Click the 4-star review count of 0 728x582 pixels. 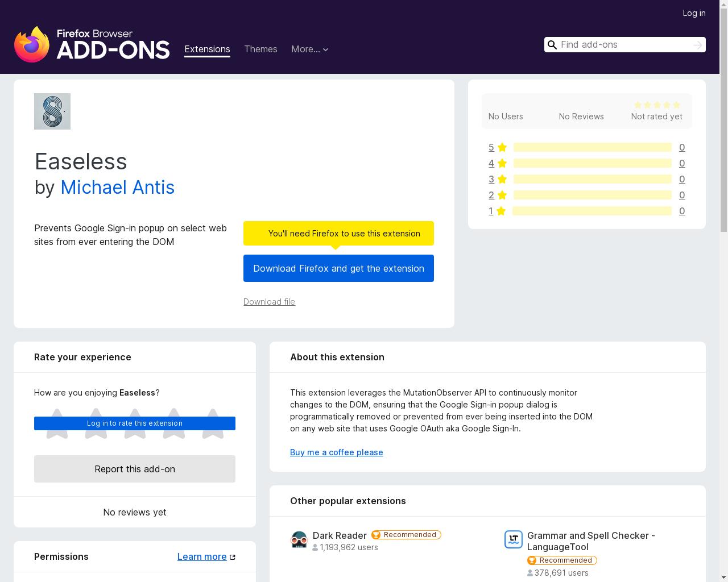coord(682,163)
